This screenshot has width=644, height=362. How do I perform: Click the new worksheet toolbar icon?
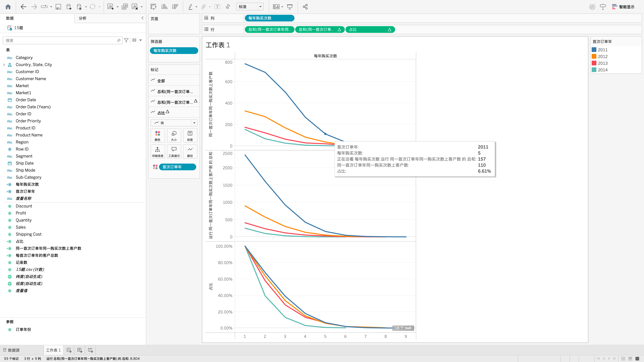(x=111, y=7)
